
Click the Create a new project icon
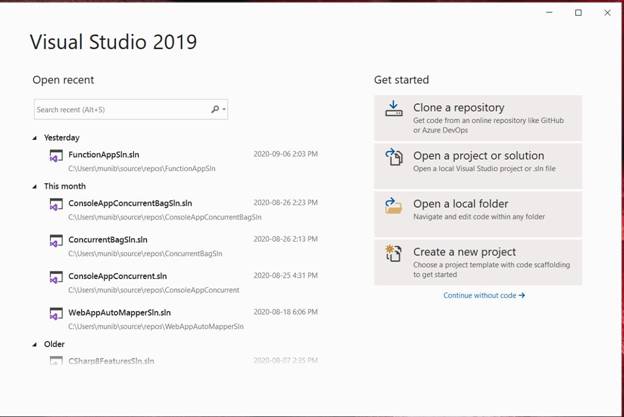pyautogui.click(x=394, y=253)
